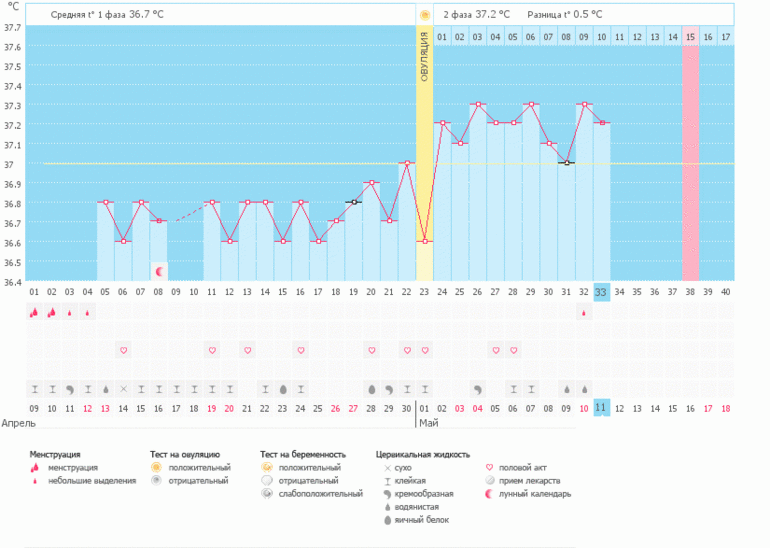The image size is (770, 548).
Task: Click the половой акт heart icon in legend
Action: coord(489,467)
